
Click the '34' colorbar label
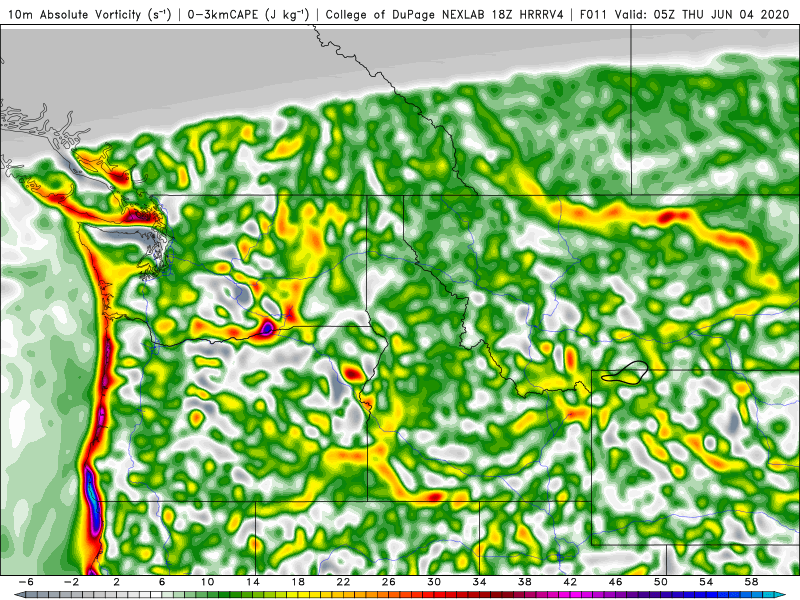(x=479, y=582)
